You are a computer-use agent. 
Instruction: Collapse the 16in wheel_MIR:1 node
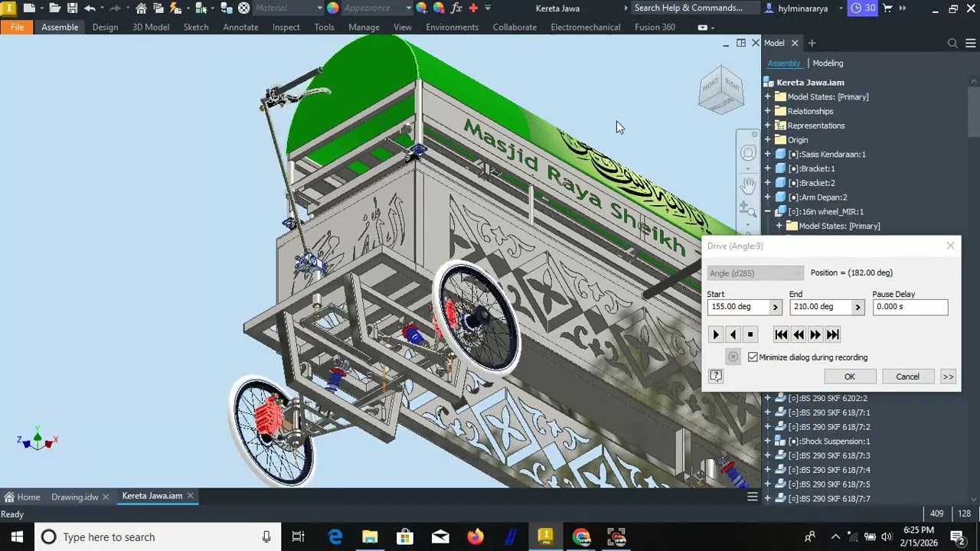coord(768,212)
